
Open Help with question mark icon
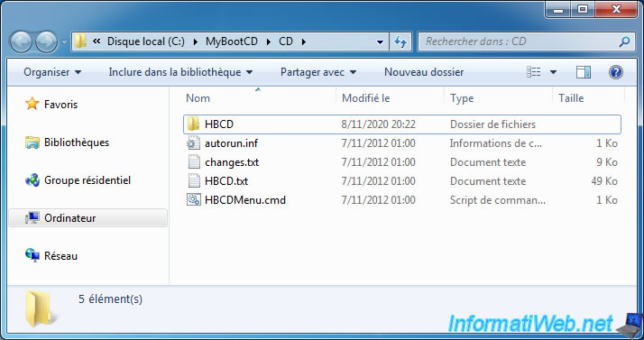tap(616, 72)
